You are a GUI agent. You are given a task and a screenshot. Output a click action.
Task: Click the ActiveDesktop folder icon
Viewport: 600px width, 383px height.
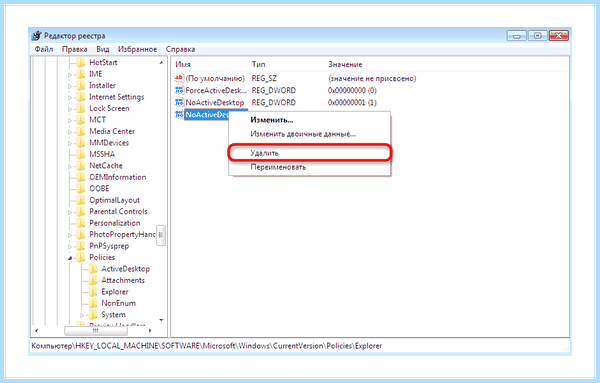93,269
